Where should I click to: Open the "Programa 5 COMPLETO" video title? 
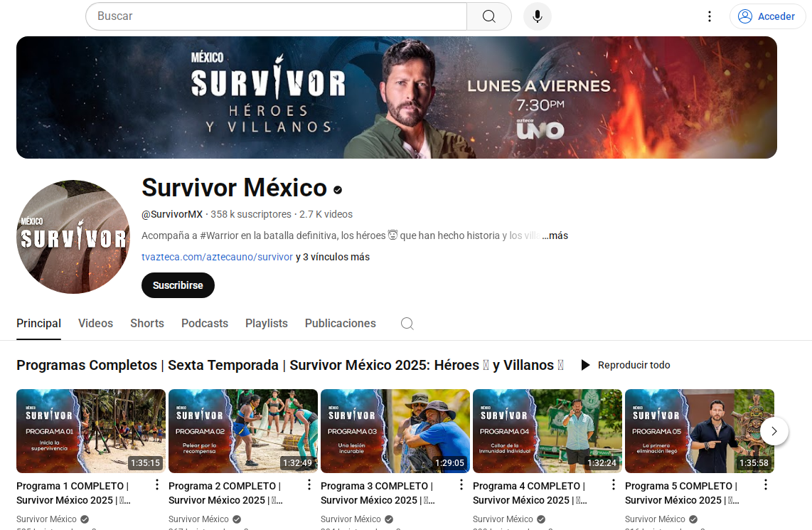pyautogui.click(x=683, y=493)
